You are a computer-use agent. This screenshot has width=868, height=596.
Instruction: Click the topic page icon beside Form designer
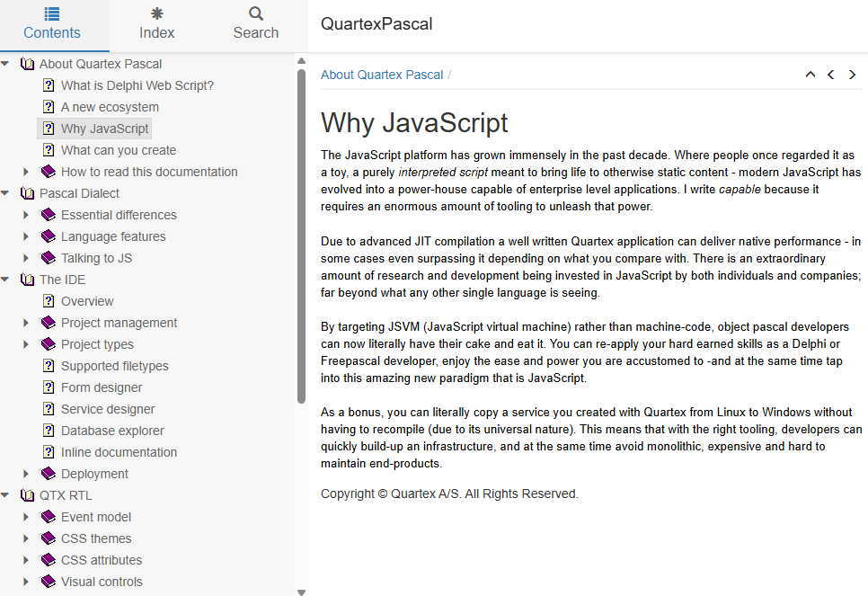tap(49, 387)
